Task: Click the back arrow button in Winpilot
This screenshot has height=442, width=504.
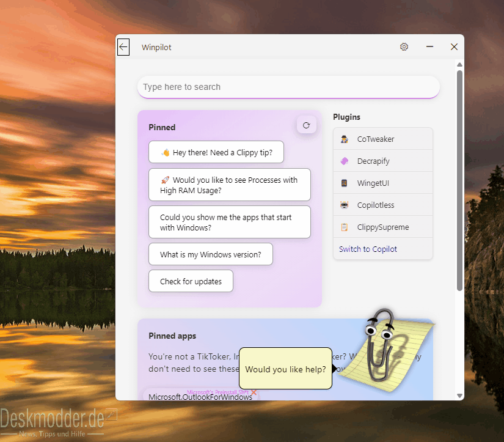Action: (123, 47)
